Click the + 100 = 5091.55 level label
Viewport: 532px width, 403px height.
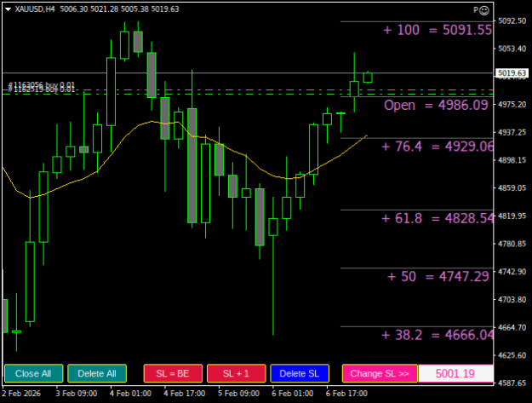click(x=438, y=30)
